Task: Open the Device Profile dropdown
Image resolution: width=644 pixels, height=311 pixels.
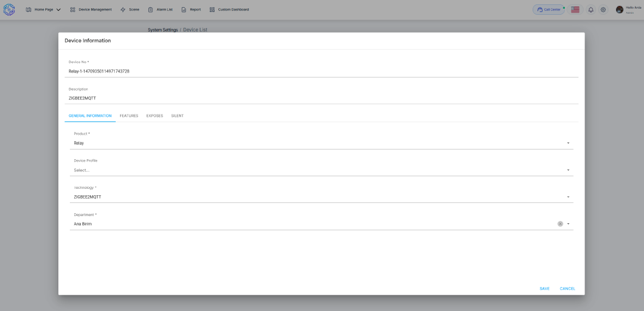Action: [568, 170]
